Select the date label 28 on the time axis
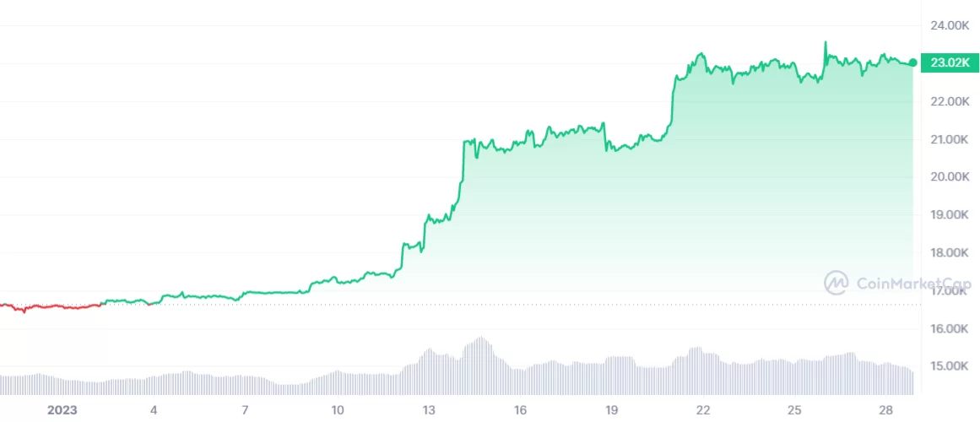Screen dimensions: 980x422 click(885, 410)
